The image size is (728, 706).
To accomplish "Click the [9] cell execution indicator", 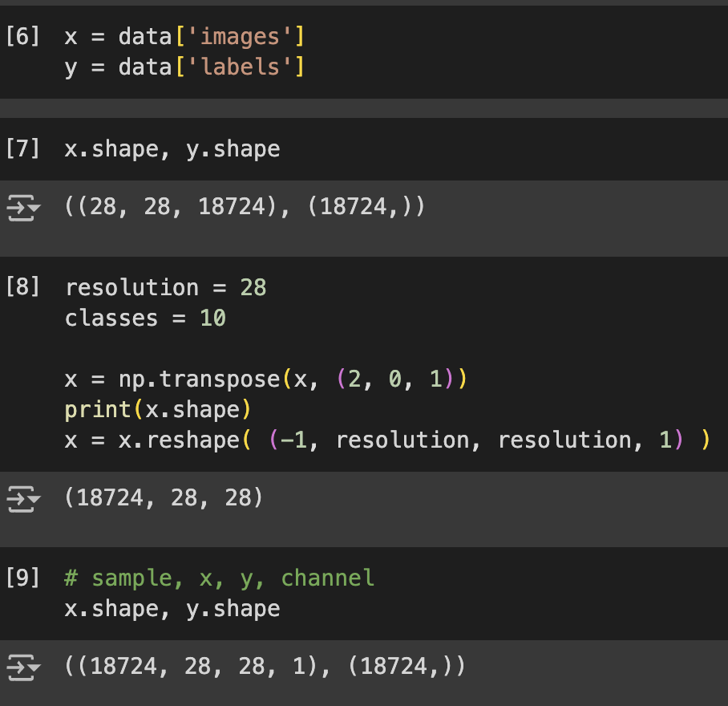I will click(22, 578).
